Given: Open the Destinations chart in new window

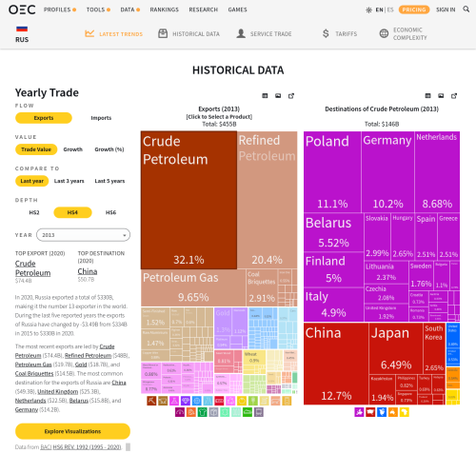Looking at the screenshot, I should point(454,96).
